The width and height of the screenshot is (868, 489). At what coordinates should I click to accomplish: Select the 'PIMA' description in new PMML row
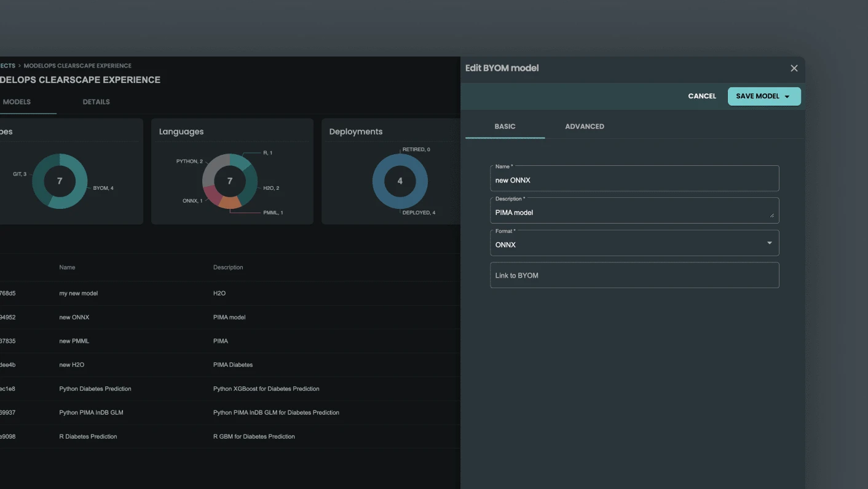[221, 341]
